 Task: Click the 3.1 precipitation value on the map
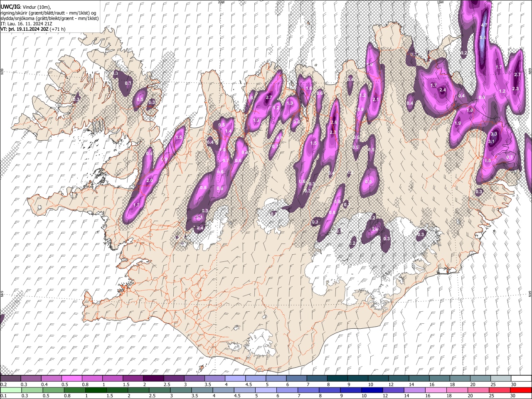coord(491,141)
